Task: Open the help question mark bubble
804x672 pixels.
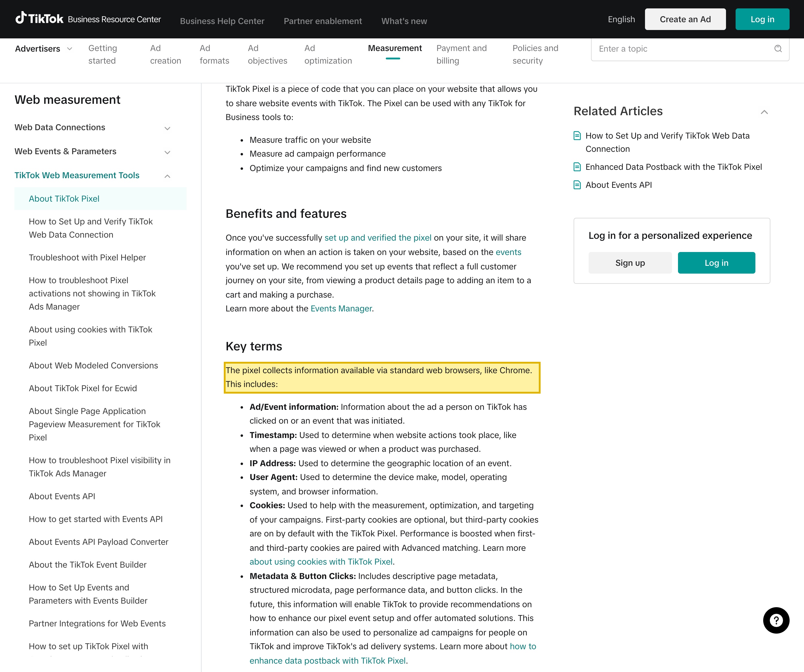Action: [776, 620]
